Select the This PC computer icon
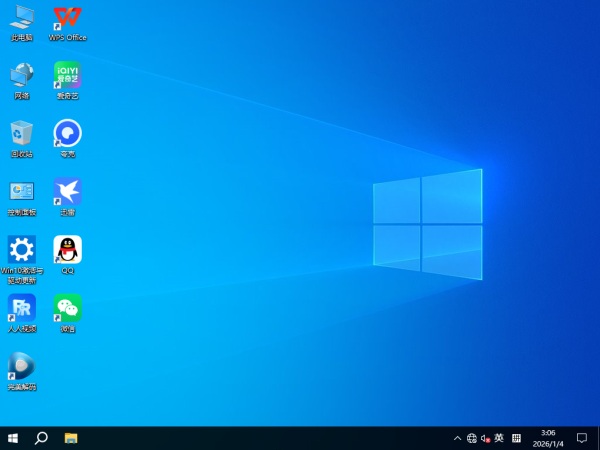600x450 pixels. pyautogui.click(x=22, y=18)
